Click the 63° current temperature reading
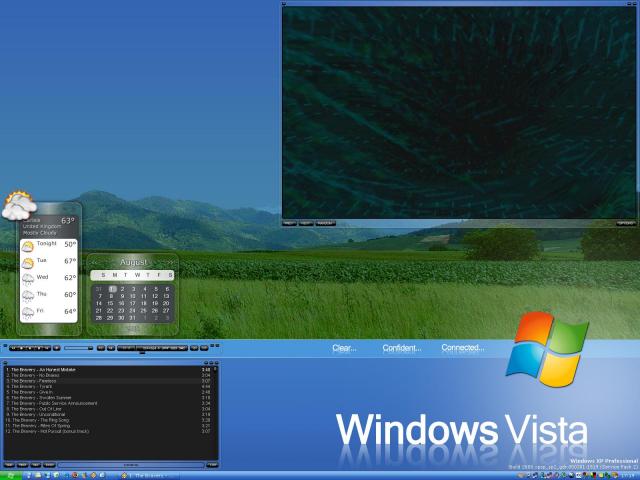The height and width of the screenshot is (480, 640). [x=68, y=221]
